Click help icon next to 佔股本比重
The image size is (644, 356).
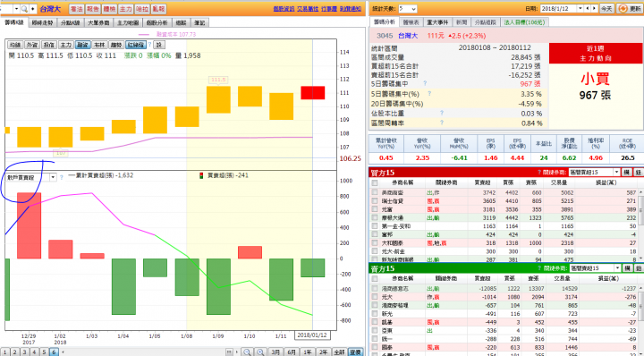coord(442,113)
